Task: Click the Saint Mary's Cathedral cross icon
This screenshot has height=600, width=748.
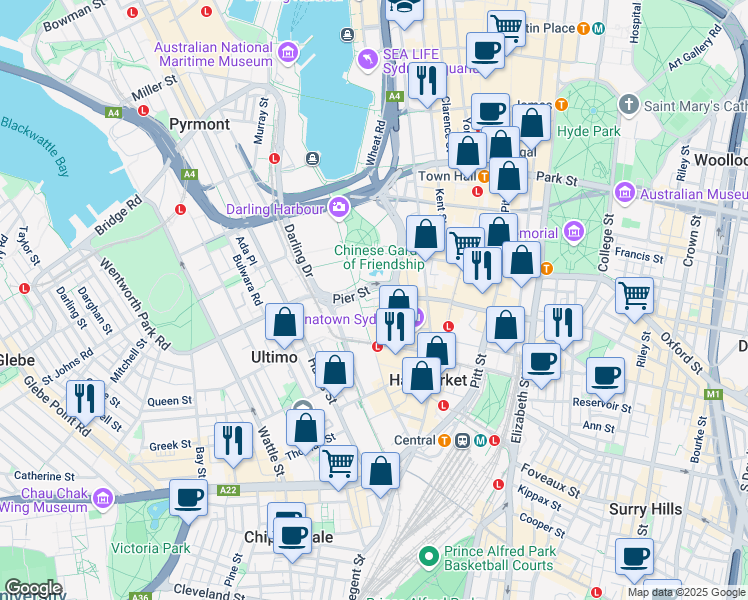Action: point(629,104)
